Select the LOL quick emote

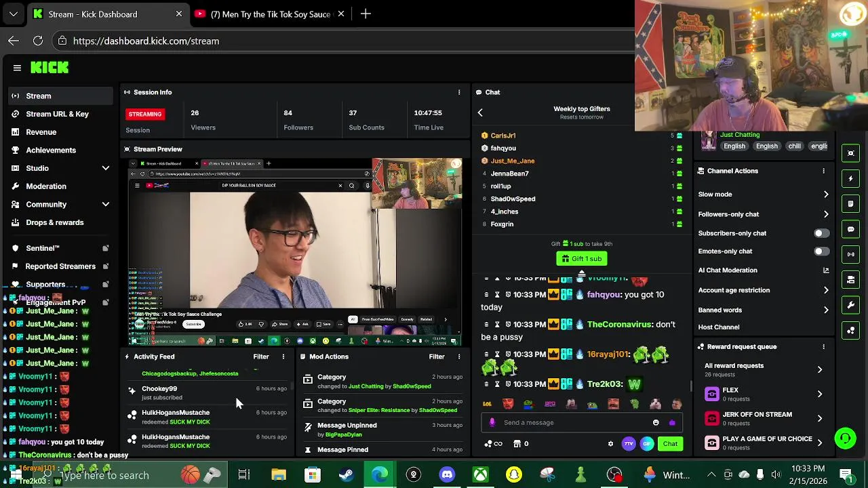click(487, 404)
